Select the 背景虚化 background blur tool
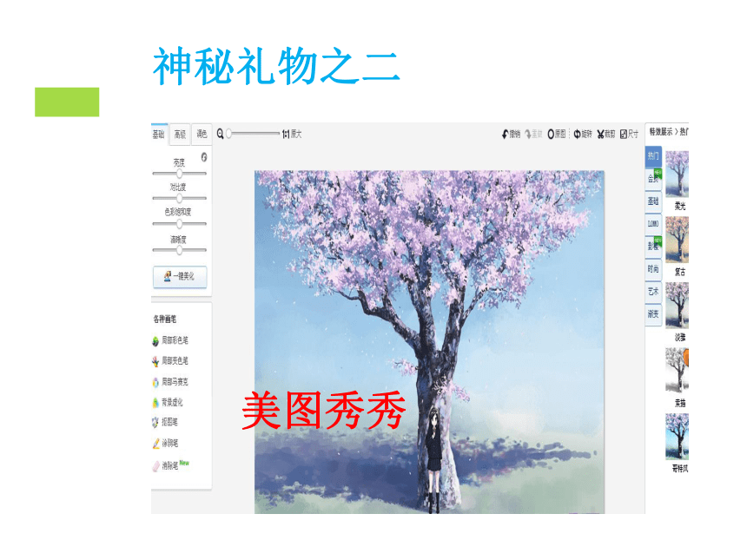The width and height of the screenshot is (747, 560). coord(168,402)
